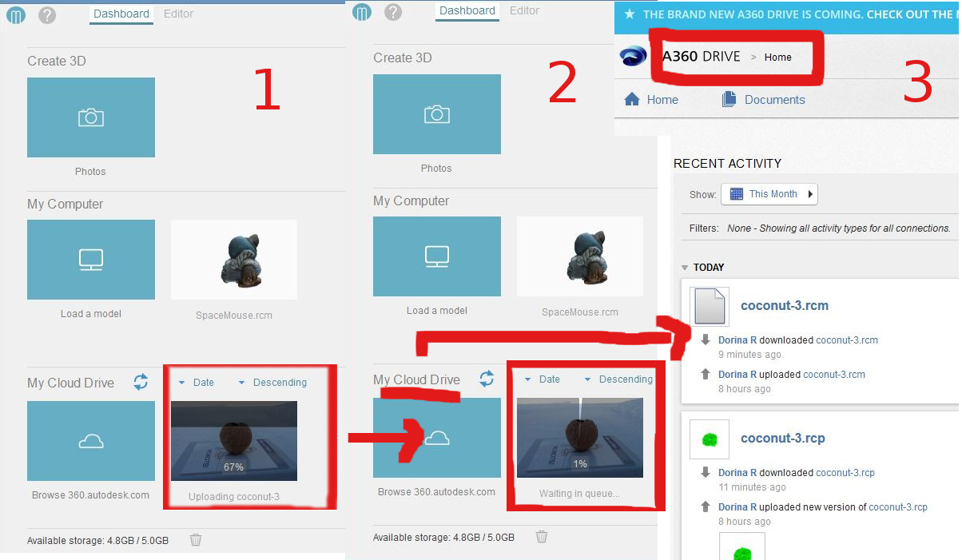
Task: Switch to the Dashboard tab in middle window
Action: [x=467, y=10]
